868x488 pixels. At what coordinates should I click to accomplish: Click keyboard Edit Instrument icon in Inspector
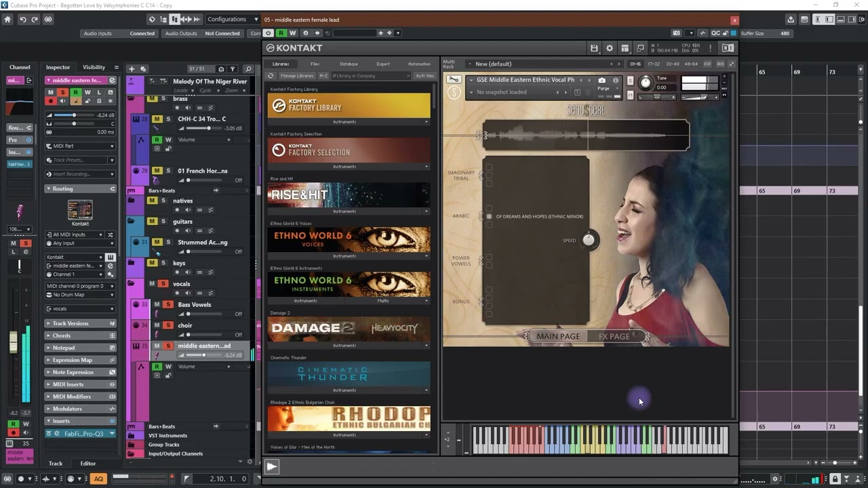111,257
